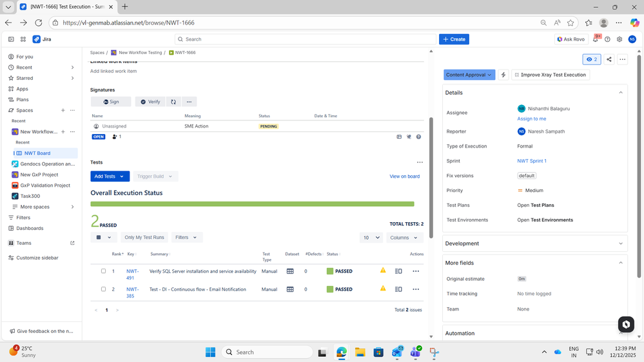644x362 pixels.
Task: Open File Explorer from taskbar
Action: coord(360,352)
